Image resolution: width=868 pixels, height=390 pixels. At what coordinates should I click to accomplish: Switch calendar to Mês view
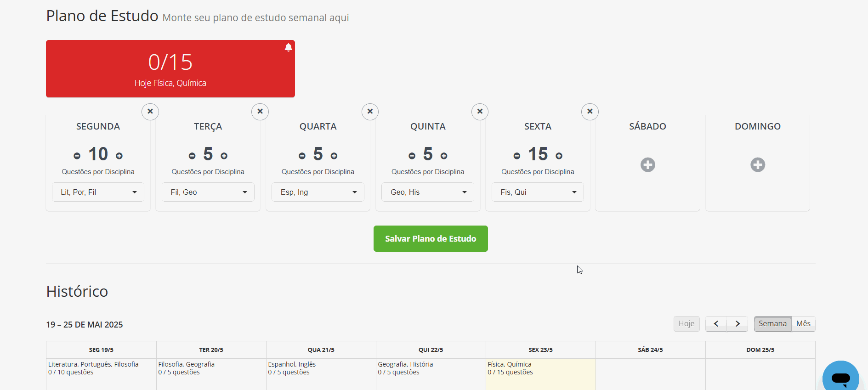pyautogui.click(x=803, y=323)
